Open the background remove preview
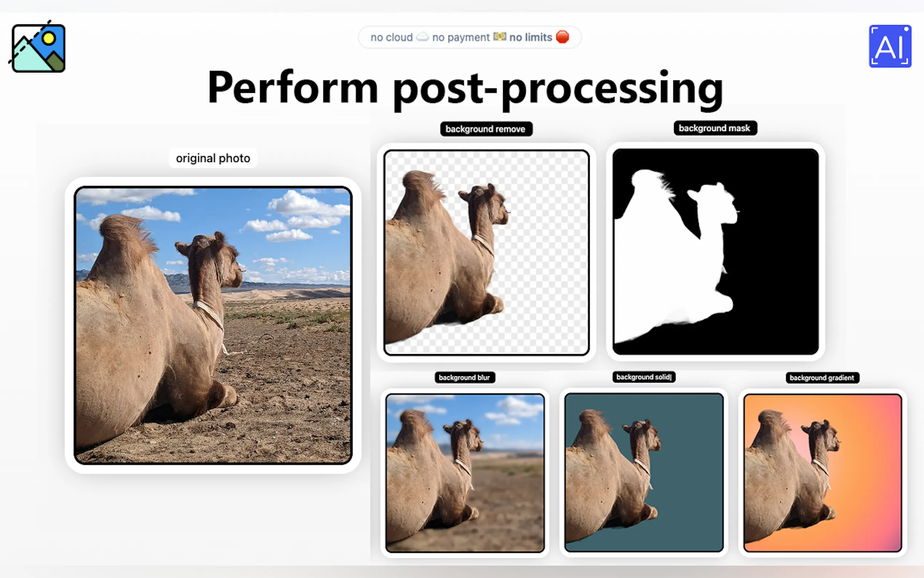The width and height of the screenshot is (924, 578). tap(486, 252)
